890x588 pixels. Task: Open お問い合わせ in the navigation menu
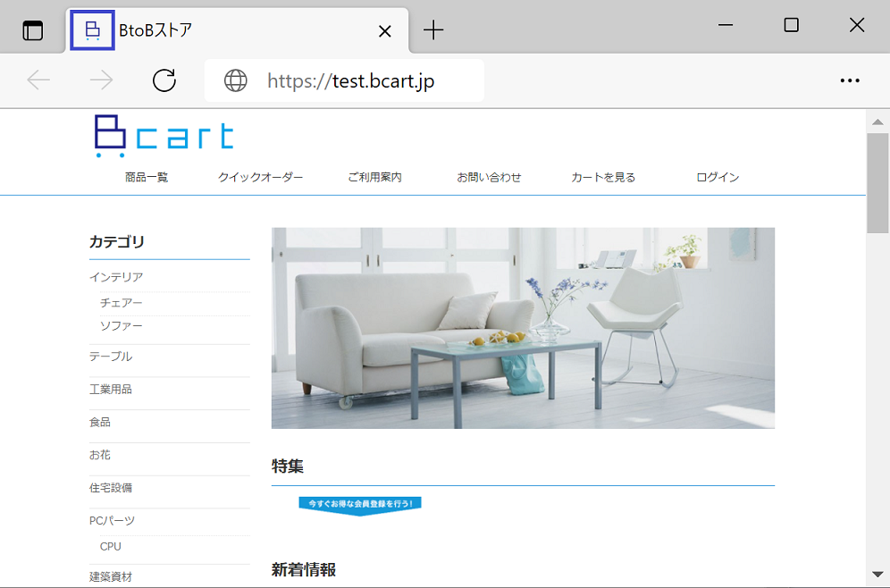[x=490, y=178]
